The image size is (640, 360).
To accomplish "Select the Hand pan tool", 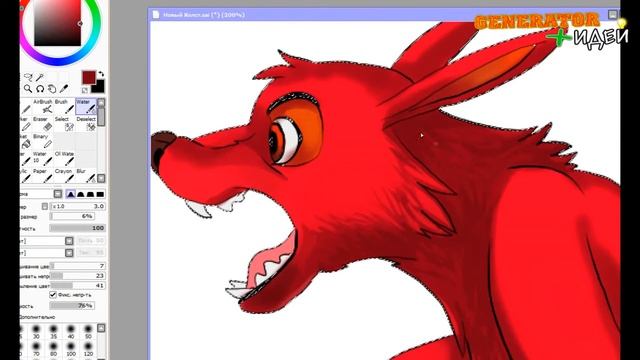I will (x=52, y=88).
